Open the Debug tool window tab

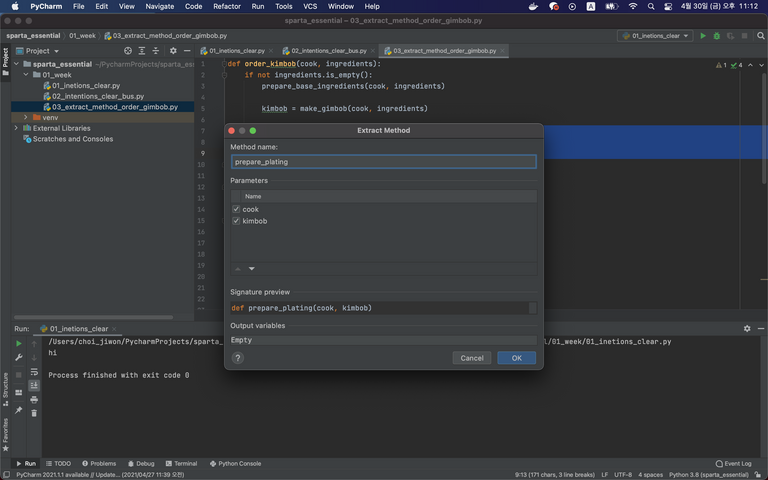[x=141, y=463]
